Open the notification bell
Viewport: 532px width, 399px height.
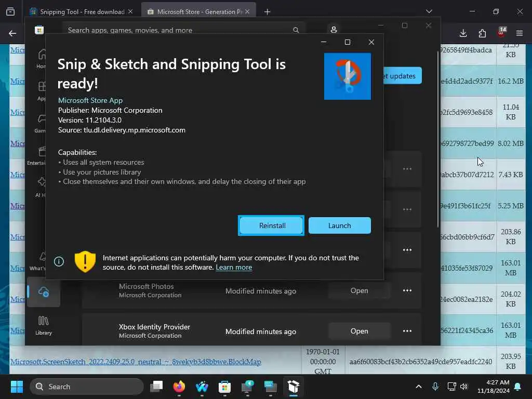(518, 387)
